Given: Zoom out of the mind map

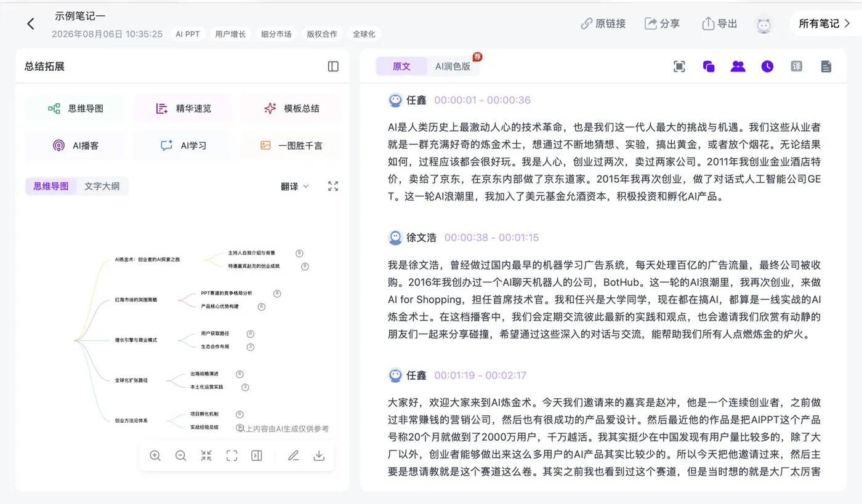Looking at the screenshot, I should (180, 456).
